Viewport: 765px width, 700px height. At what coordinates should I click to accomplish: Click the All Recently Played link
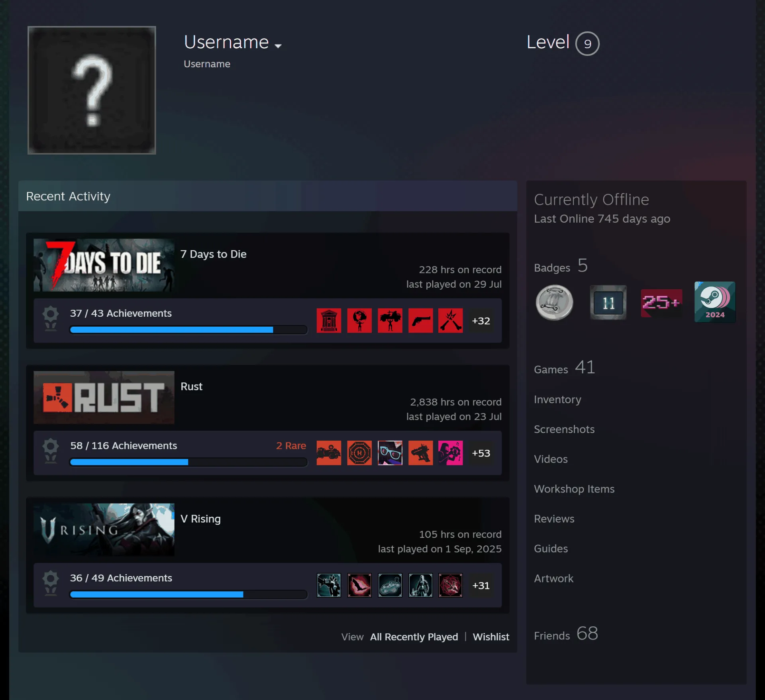[x=414, y=637]
